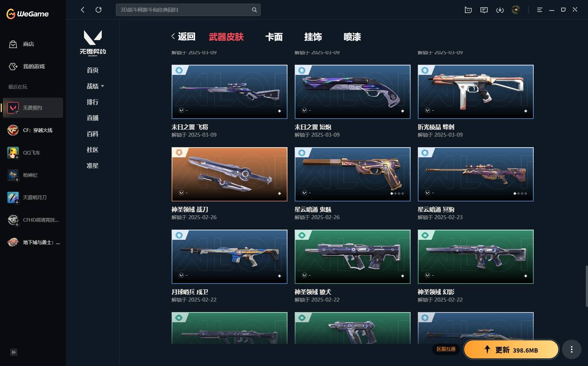This screenshot has height=366, width=588.
Task: Click the 更新 398.6MB update button
Action: 511,349
